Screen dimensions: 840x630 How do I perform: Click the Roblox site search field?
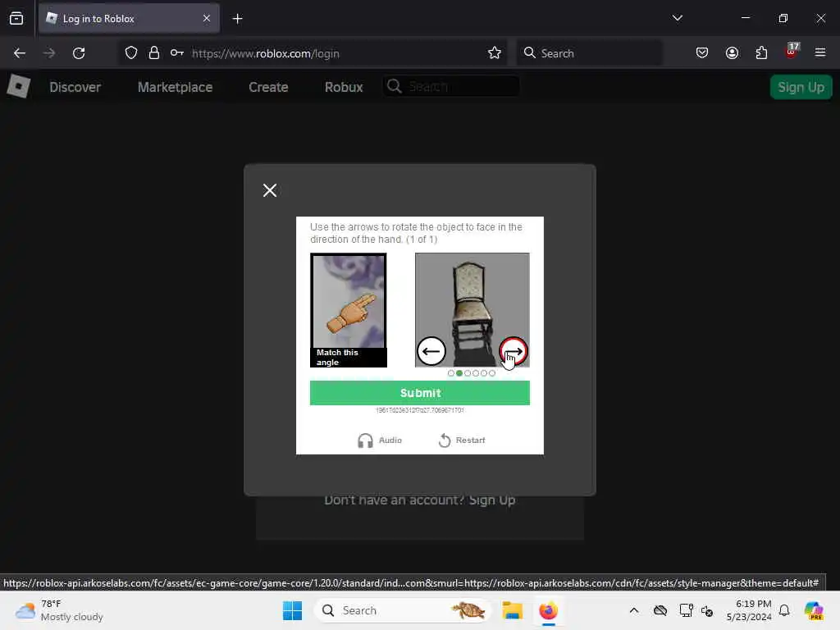pyautogui.click(x=451, y=86)
